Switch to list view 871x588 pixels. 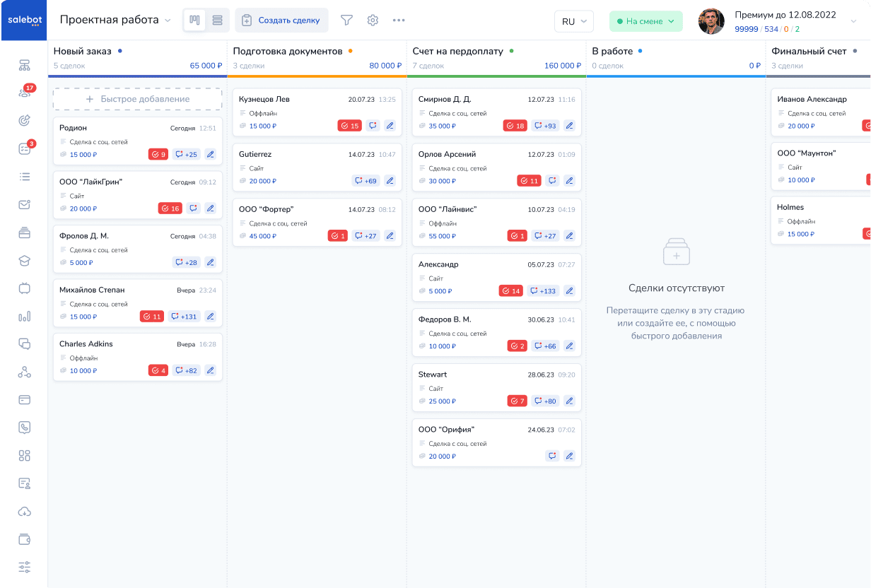pos(218,20)
